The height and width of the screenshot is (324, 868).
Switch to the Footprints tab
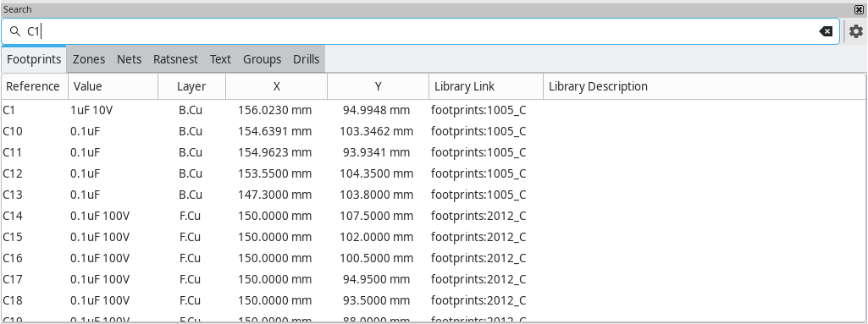pyautogui.click(x=34, y=59)
